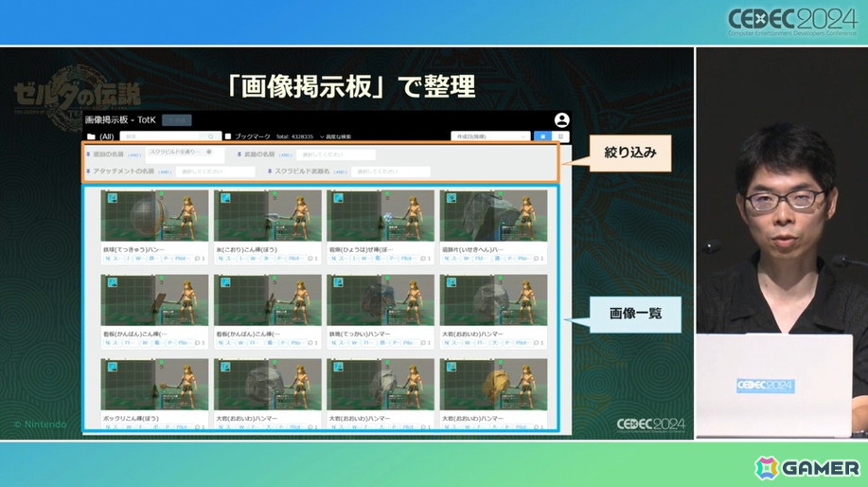Open the user account avatar icon
The image size is (868, 487).
coord(561,119)
